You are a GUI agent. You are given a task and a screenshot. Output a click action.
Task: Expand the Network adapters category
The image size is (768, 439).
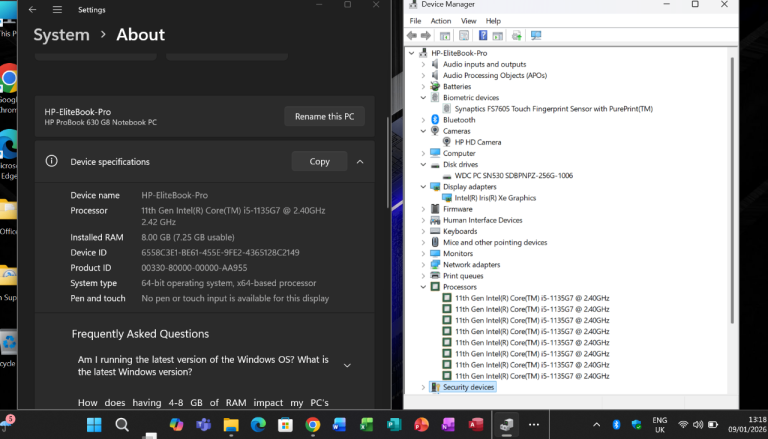[x=423, y=264]
